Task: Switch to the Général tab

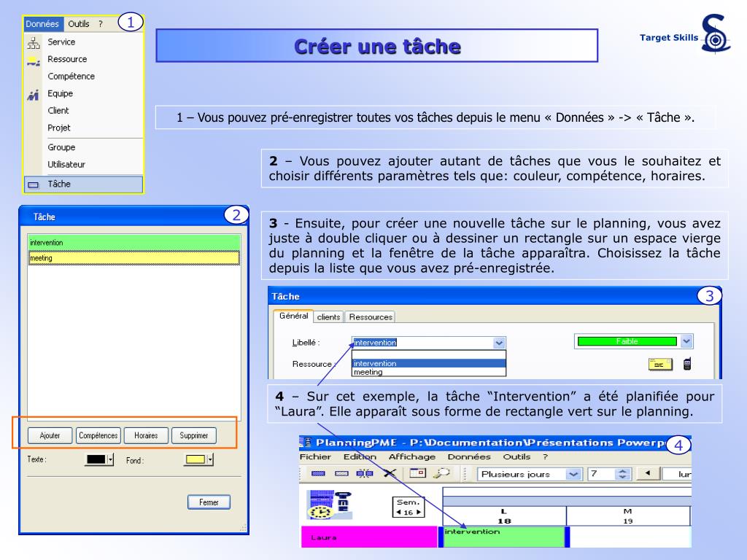Action: click(293, 316)
